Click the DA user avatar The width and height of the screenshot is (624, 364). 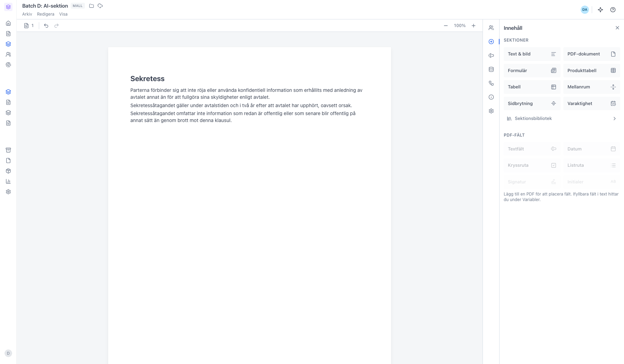585,10
